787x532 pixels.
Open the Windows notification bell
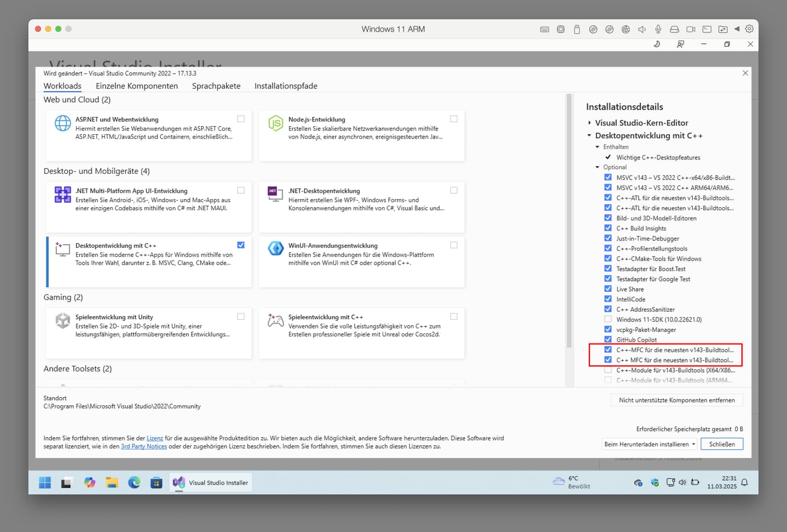(x=744, y=482)
